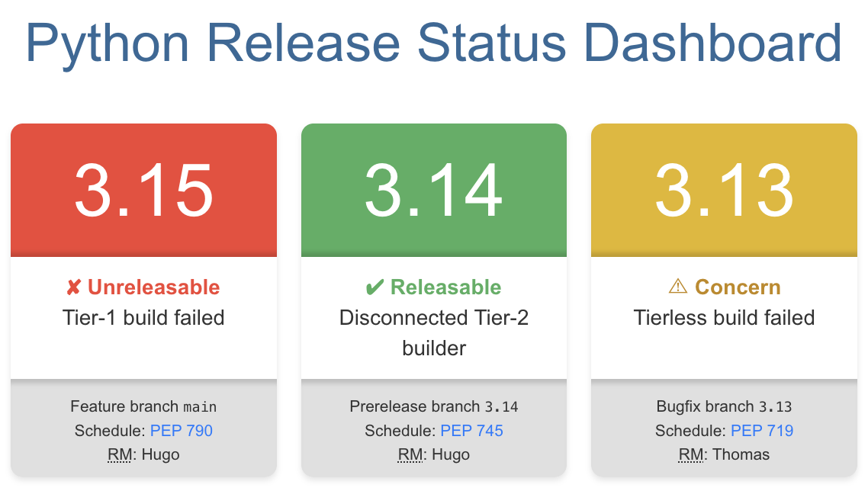Open the PEP 790 schedule link

pos(182,431)
